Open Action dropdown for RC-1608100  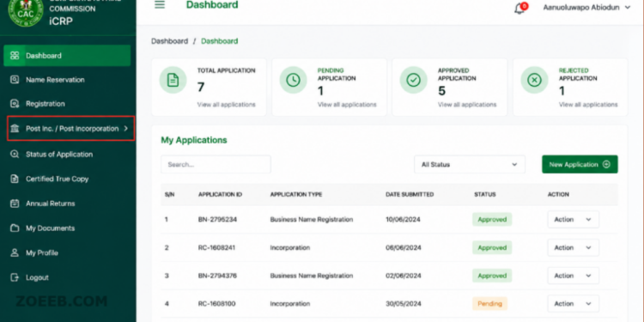(x=573, y=303)
